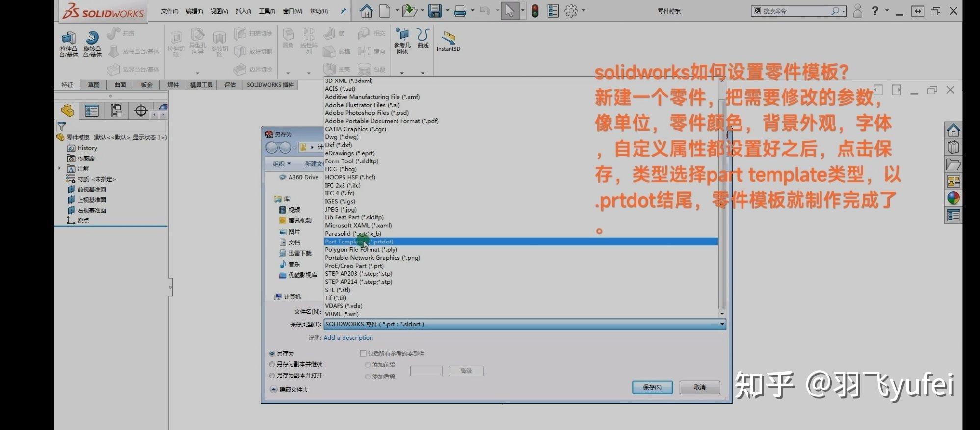Viewport: 980px width, 430px height.
Task: Click the user login icon
Action: pos(857,11)
